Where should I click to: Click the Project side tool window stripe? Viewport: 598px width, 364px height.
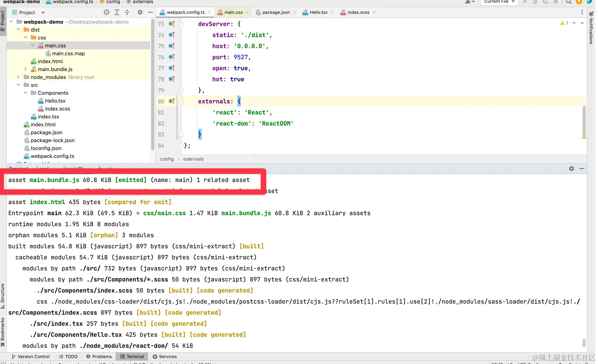click(x=3, y=21)
